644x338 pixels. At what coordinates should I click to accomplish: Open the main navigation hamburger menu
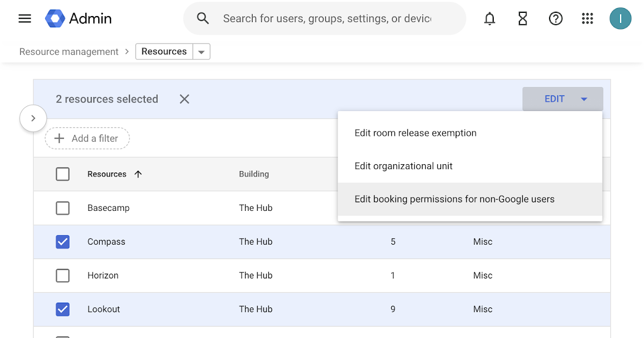point(25,18)
